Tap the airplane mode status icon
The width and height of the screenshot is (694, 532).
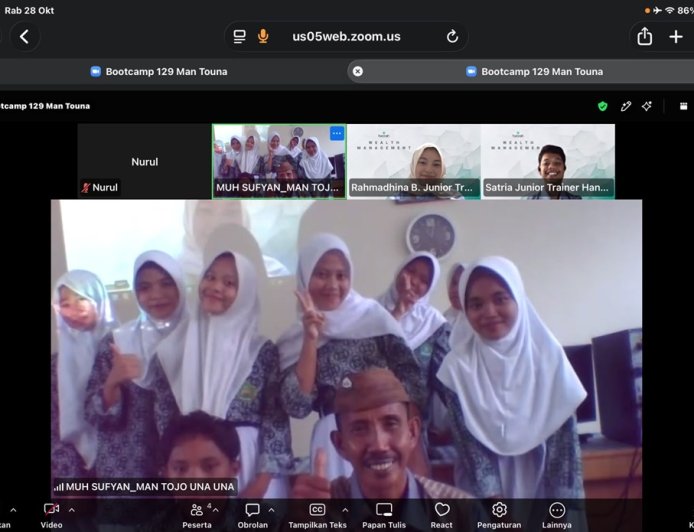pos(657,10)
